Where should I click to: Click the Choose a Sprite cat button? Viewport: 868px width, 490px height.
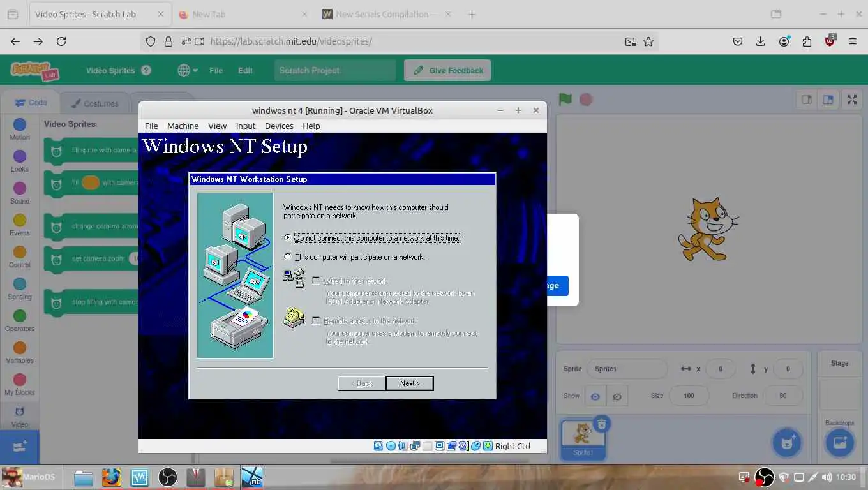788,442
